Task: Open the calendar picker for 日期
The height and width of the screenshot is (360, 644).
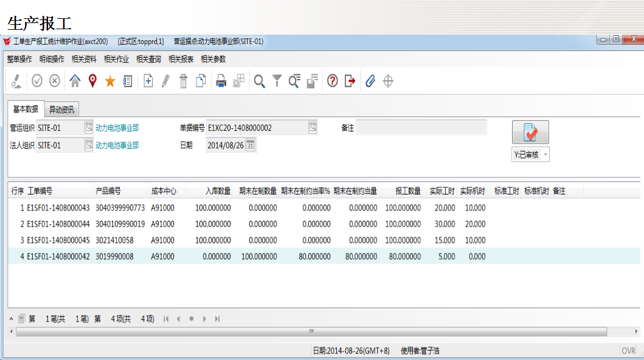Action: [250, 145]
